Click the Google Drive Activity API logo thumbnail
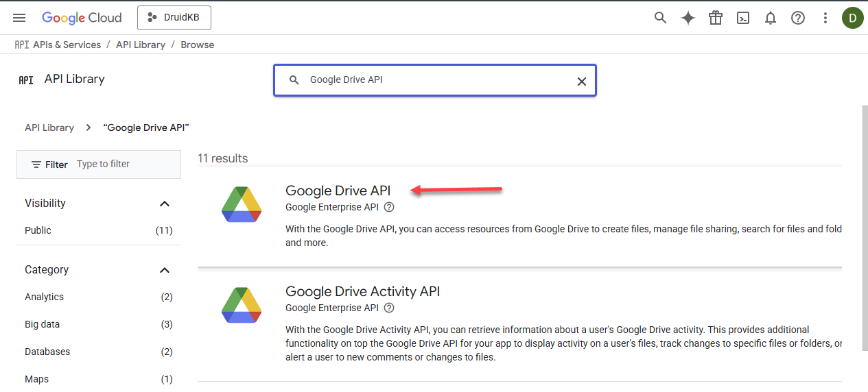The width and height of the screenshot is (868, 392). click(242, 305)
